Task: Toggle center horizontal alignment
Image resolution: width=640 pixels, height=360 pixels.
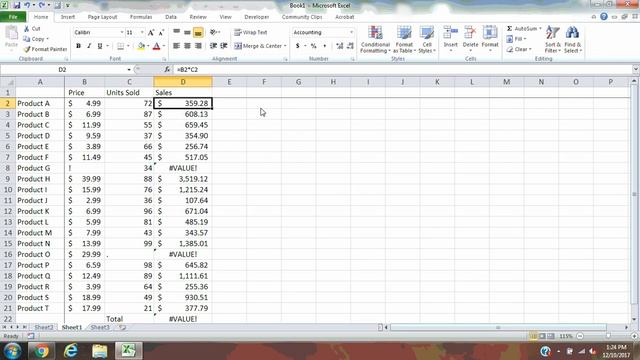Action: coord(187,46)
